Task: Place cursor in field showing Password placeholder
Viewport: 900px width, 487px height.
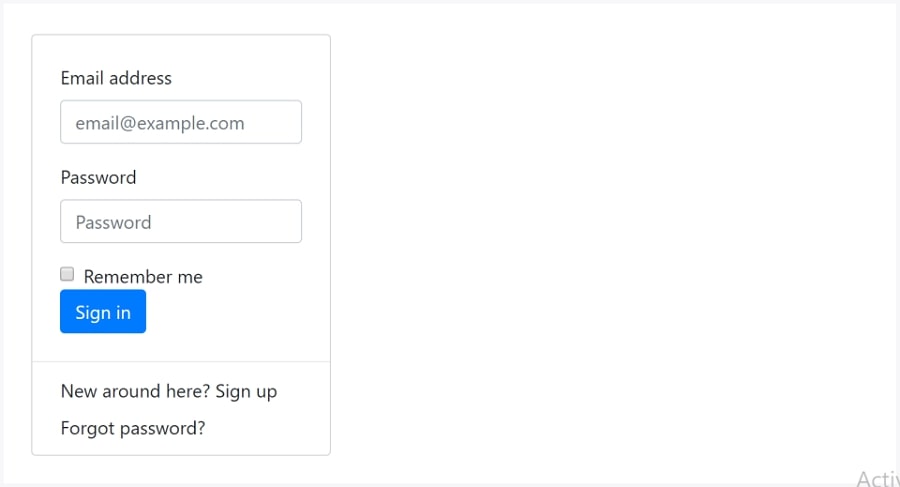Action: [x=181, y=222]
